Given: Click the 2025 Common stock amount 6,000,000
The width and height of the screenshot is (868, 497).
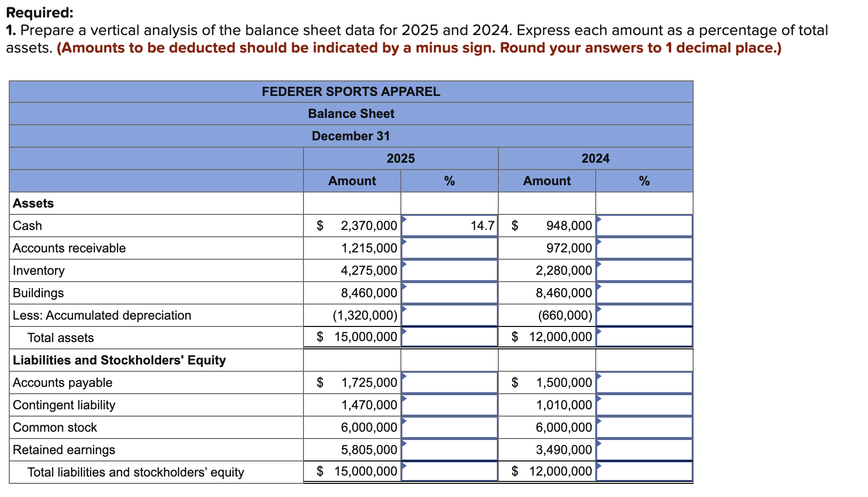Looking at the screenshot, I should [x=369, y=427].
